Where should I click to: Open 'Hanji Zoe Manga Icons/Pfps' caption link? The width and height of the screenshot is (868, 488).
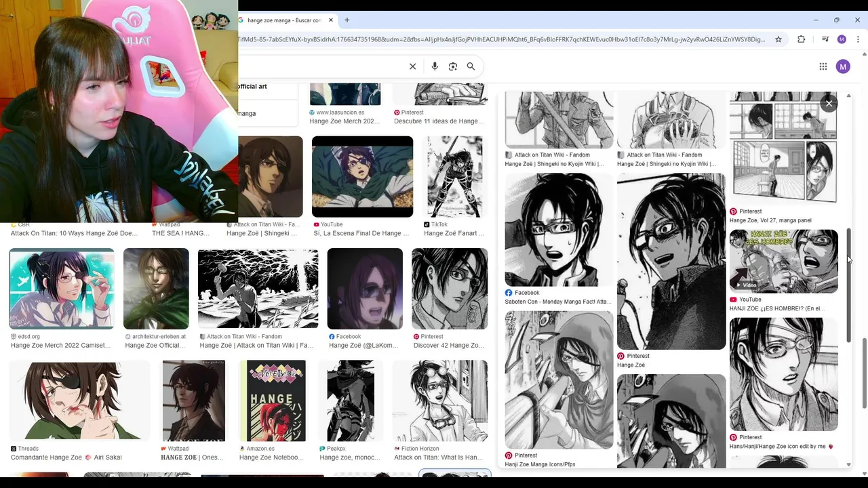coord(540,464)
